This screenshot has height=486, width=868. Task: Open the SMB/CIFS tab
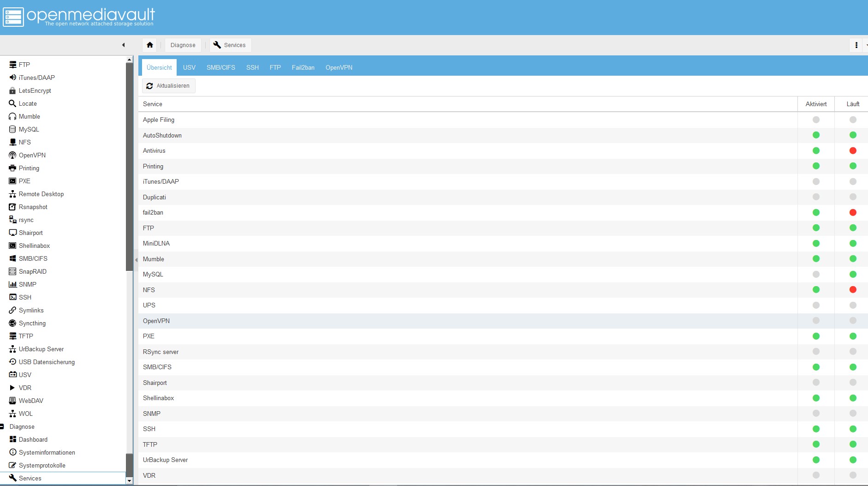(221, 67)
